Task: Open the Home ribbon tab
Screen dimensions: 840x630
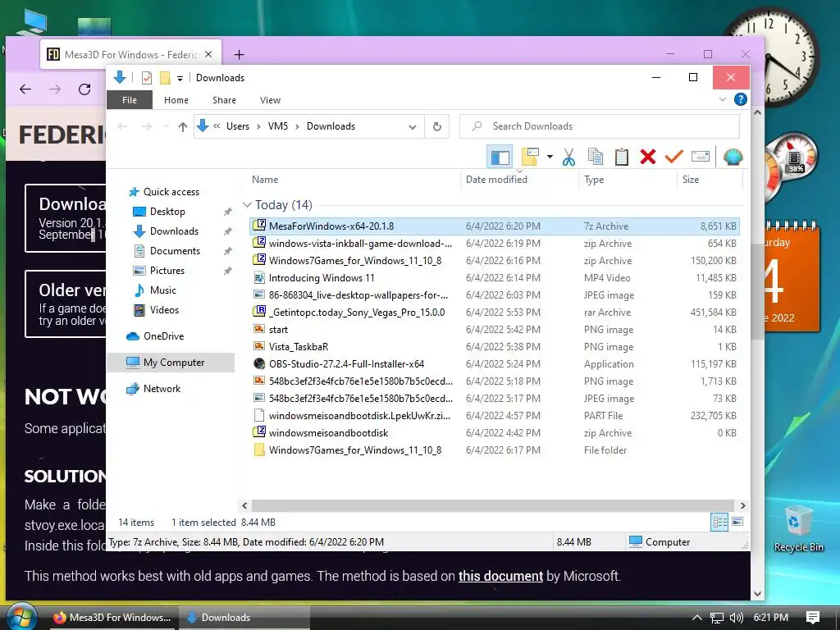Action: 176,100
